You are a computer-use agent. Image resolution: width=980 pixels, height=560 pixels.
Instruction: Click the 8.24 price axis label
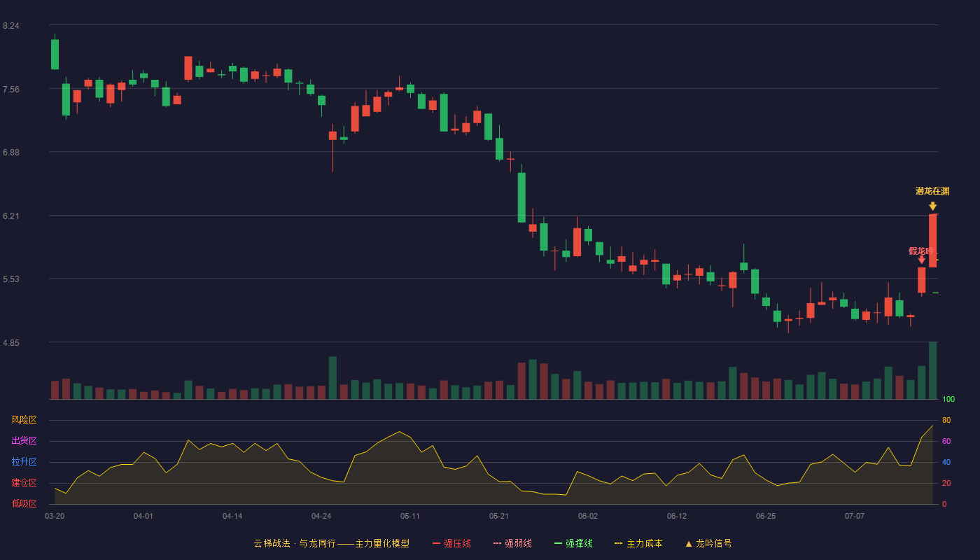(10, 26)
